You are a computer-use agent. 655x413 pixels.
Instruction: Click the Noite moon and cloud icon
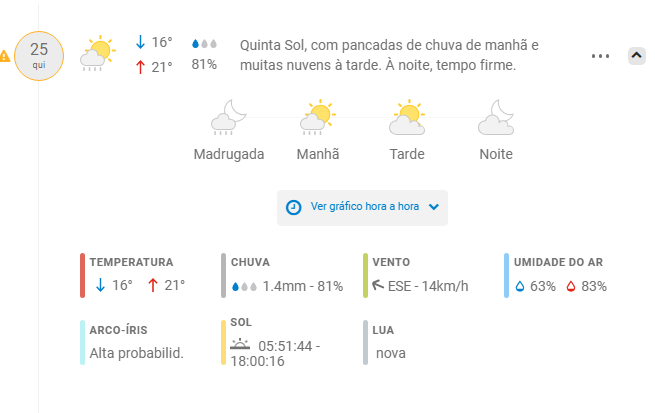pos(496,117)
